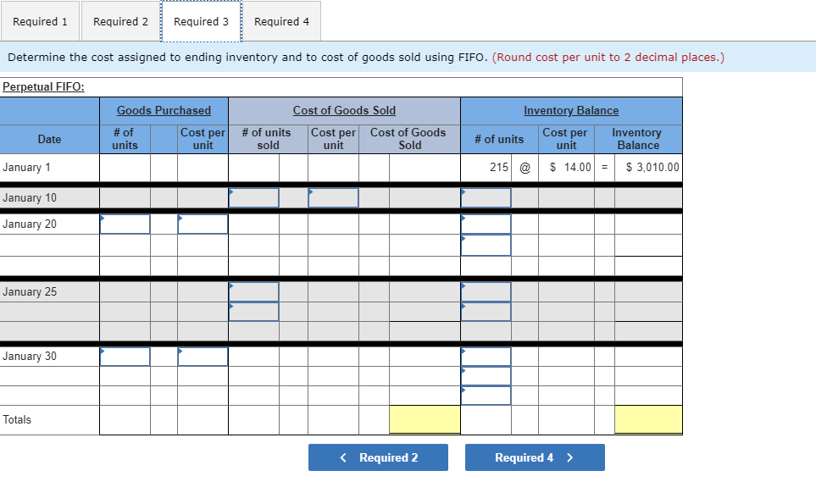The image size is (816, 504).
Task: Select the January 10 units sold cell
Action: (x=252, y=197)
